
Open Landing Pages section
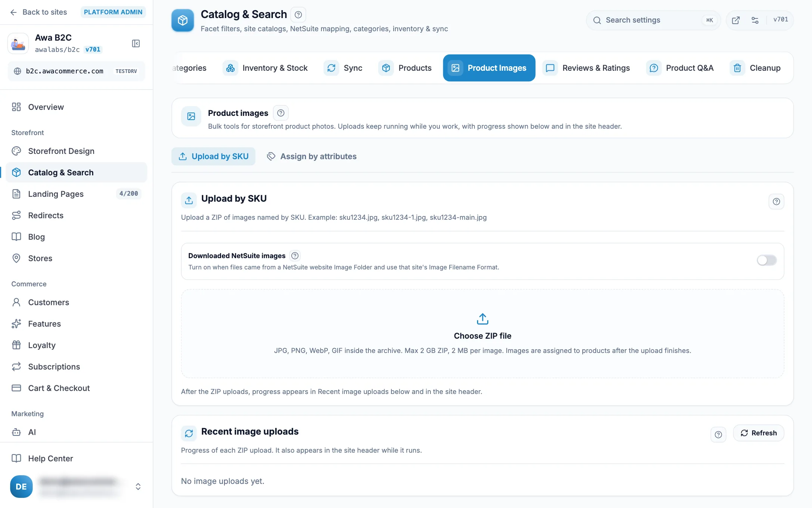pyautogui.click(x=76, y=194)
